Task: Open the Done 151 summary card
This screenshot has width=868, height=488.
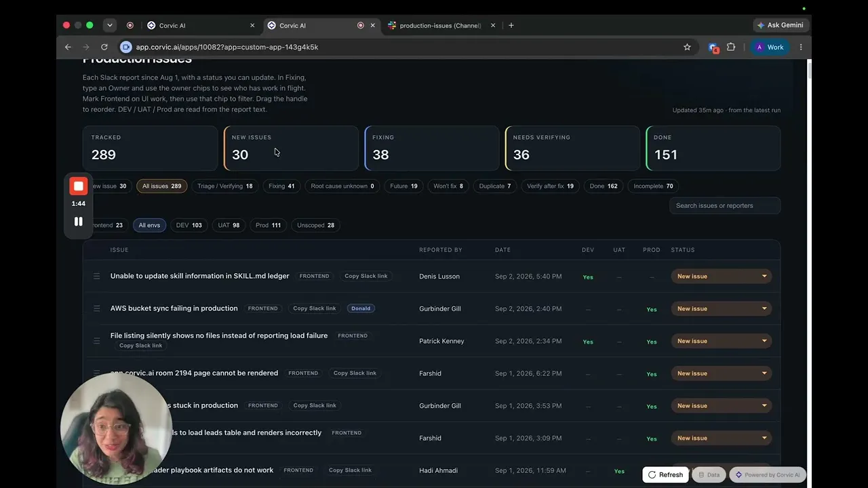Action: pyautogui.click(x=713, y=148)
